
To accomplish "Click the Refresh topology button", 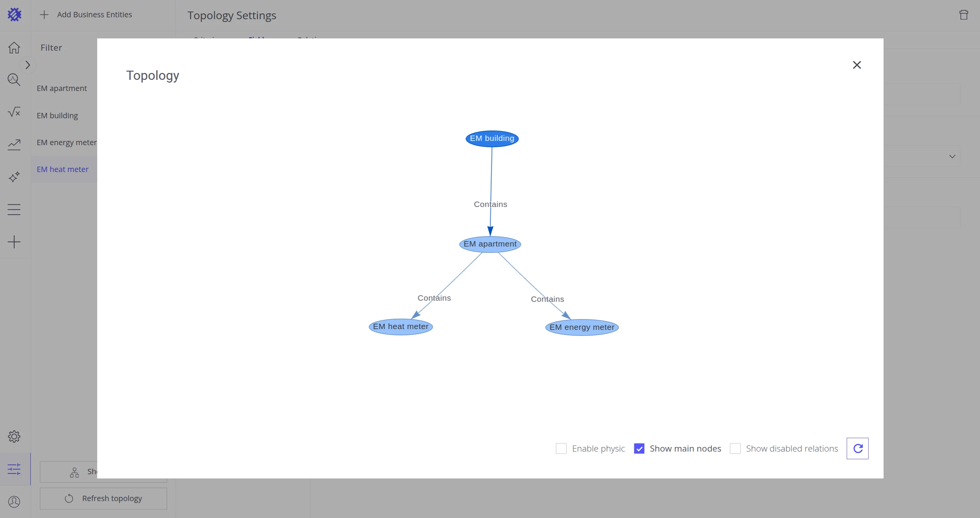I will [x=103, y=498].
